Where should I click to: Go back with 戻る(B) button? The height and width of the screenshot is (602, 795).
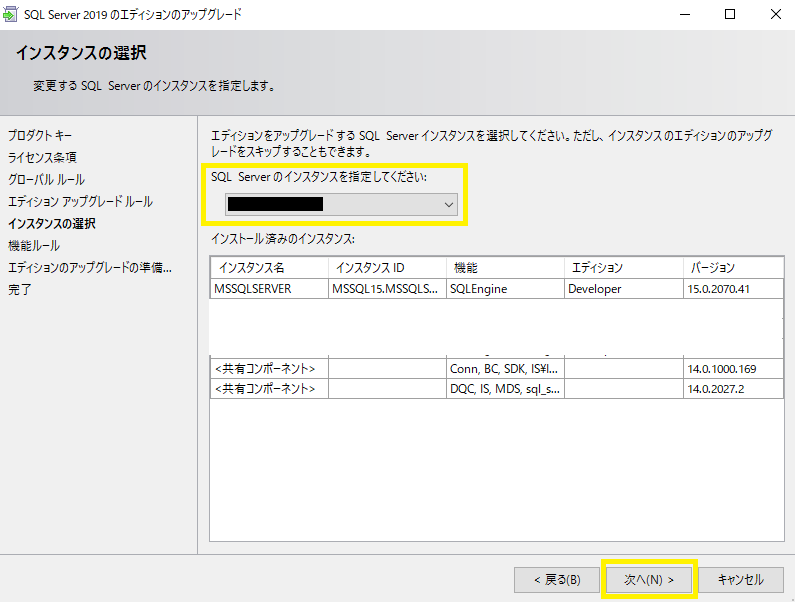click(557, 580)
